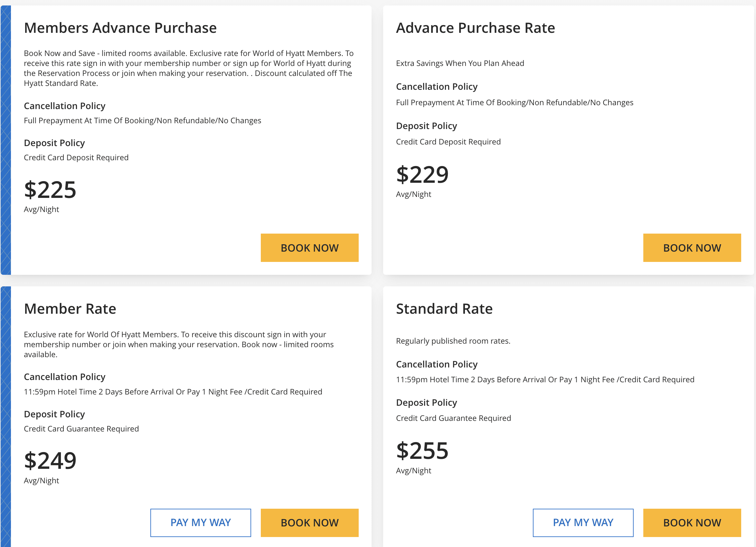Select the Member Rate card title
Image resolution: width=756 pixels, height=547 pixels.
(x=70, y=309)
